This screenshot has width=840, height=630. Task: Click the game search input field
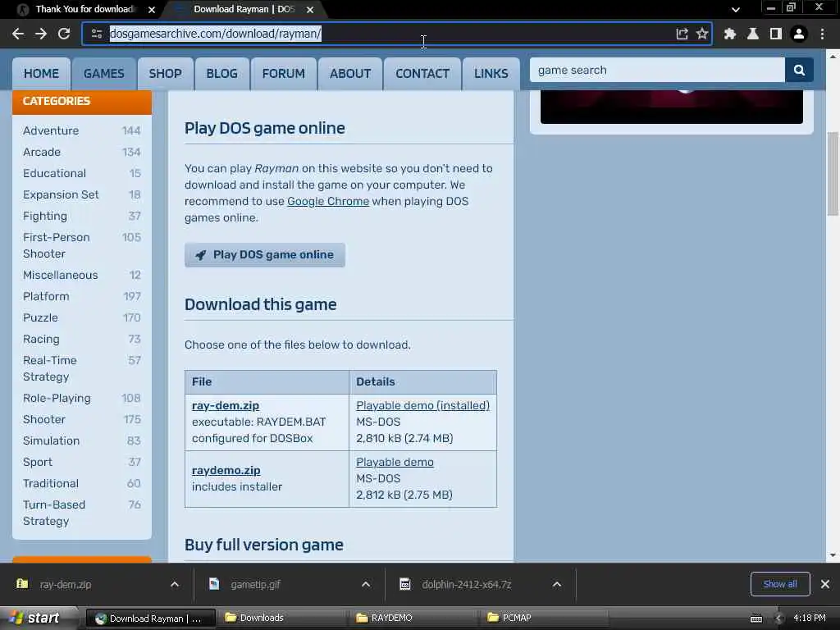click(657, 71)
